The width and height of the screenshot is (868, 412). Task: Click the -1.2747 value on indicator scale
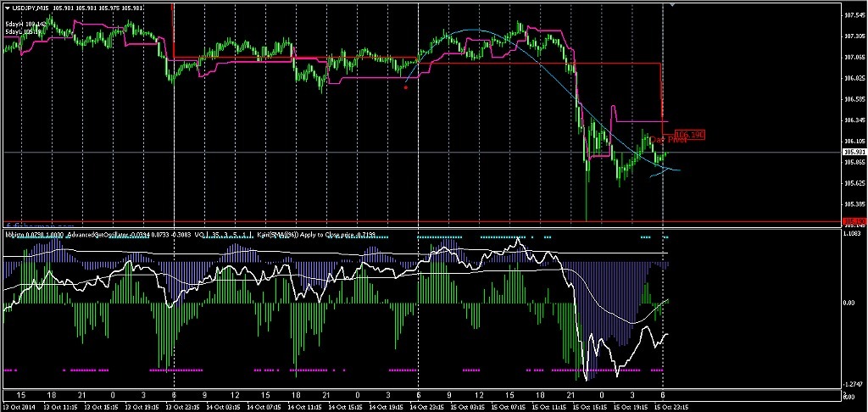(x=854, y=381)
